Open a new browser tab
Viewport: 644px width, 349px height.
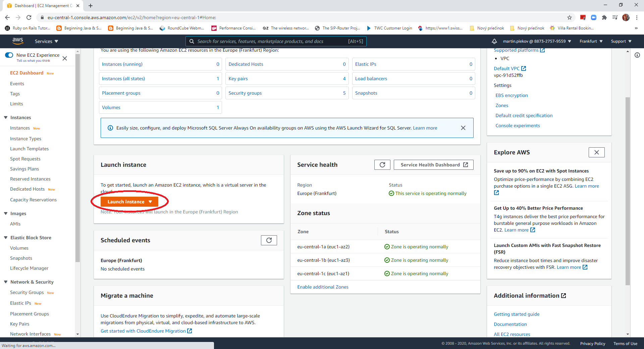coord(91,6)
